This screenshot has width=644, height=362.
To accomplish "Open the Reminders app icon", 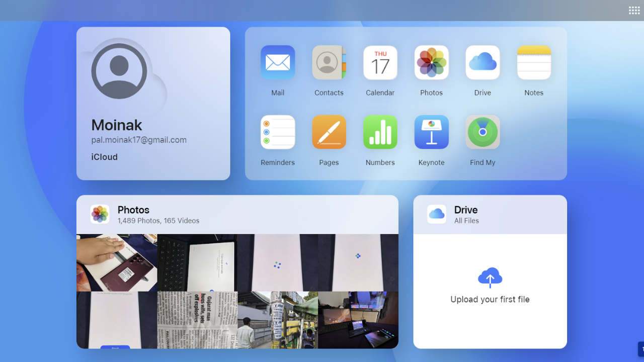I will pyautogui.click(x=277, y=132).
